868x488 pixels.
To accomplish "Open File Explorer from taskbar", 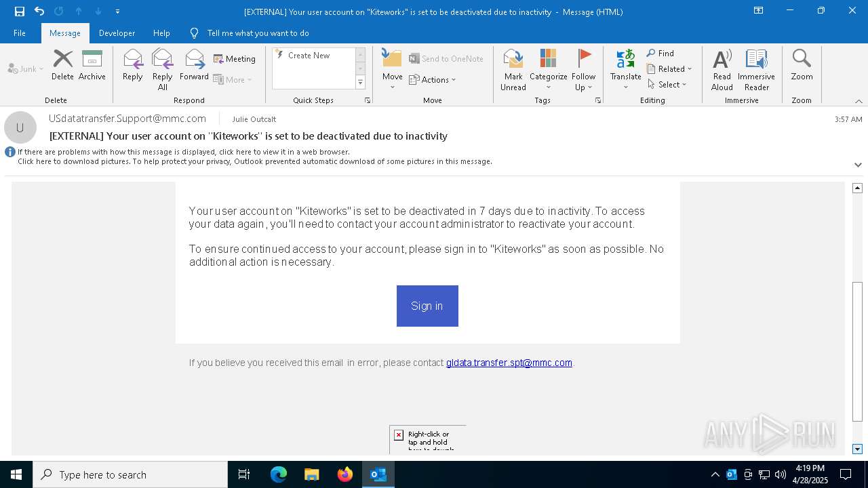I will pyautogui.click(x=311, y=474).
